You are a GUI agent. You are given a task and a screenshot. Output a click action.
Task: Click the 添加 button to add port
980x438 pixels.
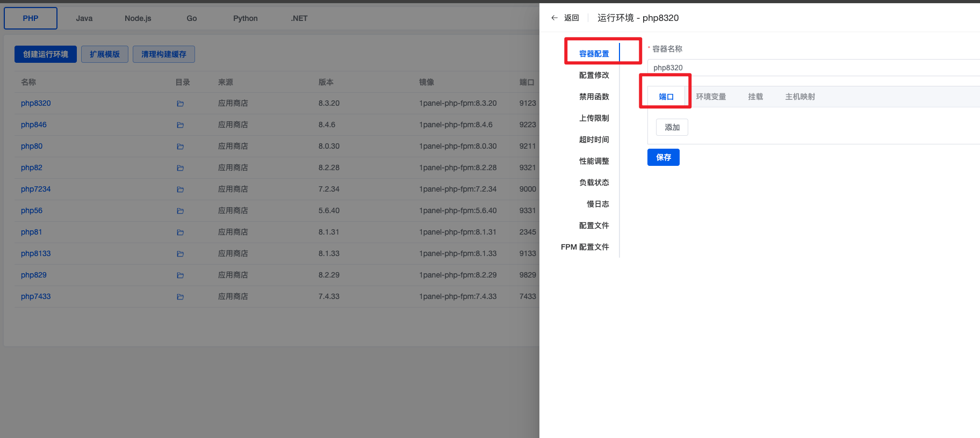(x=672, y=127)
